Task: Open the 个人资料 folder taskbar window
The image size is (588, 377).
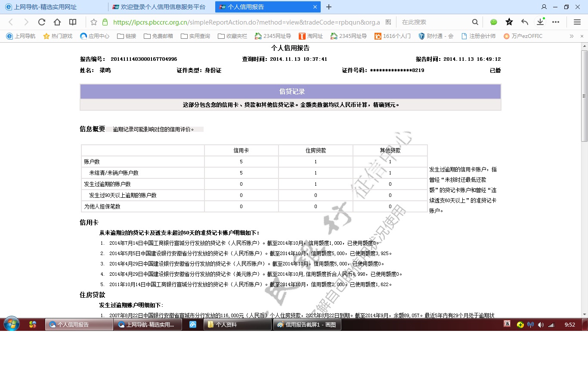Action: click(x=238, y=324)
